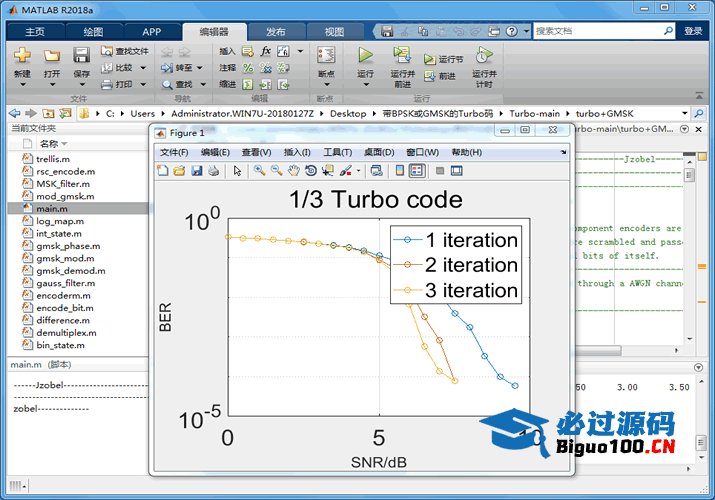Expand the Brush tool dropdown arrow
The height and width of the screenshot is (500, 715).
pos(357,171)
